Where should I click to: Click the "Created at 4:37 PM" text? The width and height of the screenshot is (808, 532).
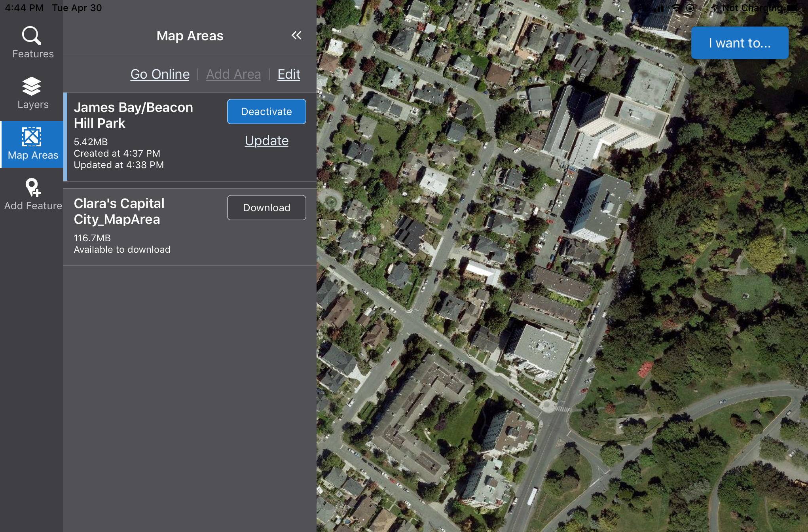click(117, 153)
